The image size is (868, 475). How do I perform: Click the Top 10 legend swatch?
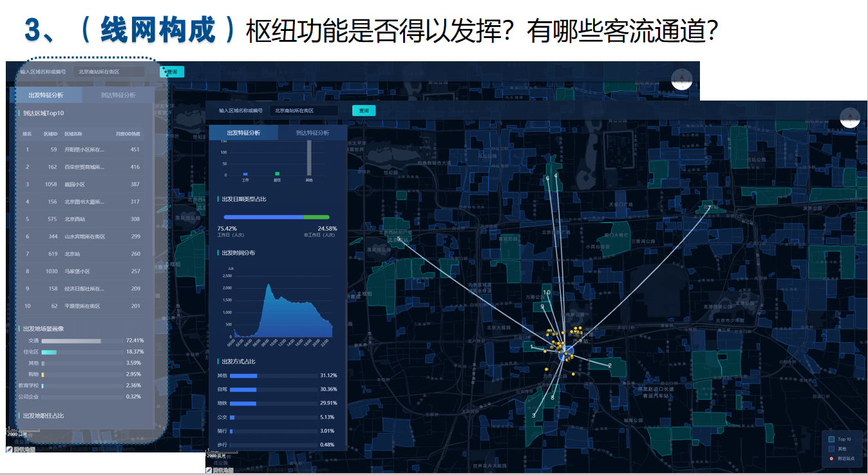831,439
